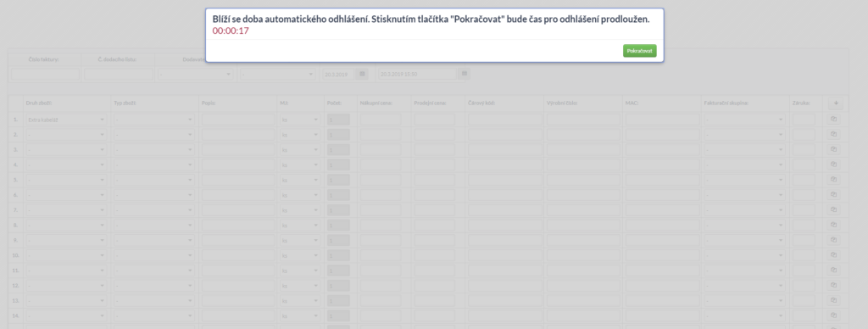The image size is (868, 329).
Task: Click the copy icon in row 9
Action: click(833, 240)
